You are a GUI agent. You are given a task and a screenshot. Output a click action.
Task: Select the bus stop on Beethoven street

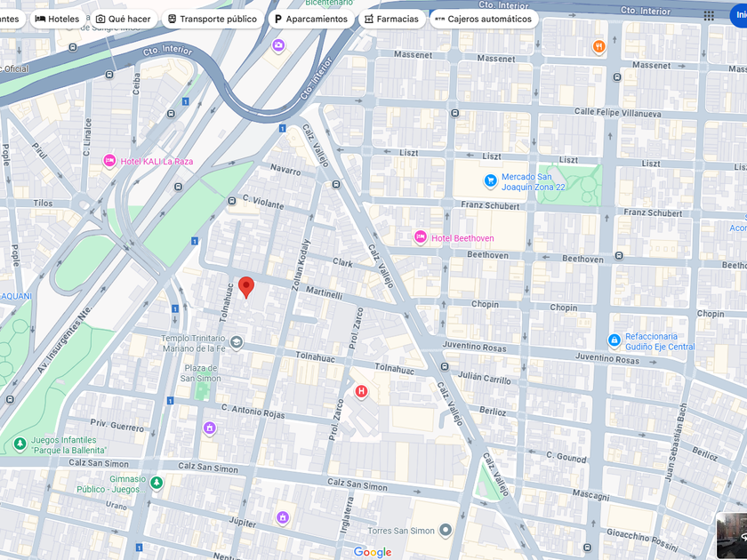point(619,256)
